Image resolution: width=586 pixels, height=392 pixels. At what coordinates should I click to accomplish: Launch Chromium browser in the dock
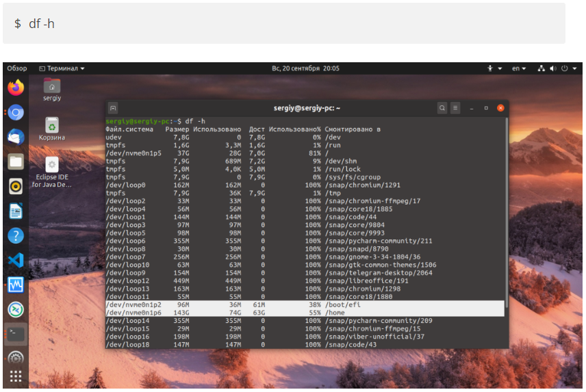(x=16, y=112)
